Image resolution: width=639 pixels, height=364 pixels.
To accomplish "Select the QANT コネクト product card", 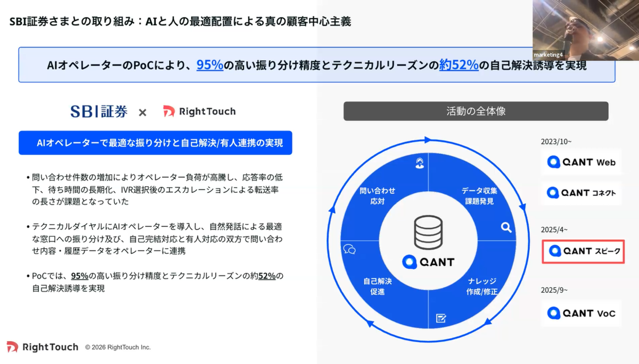I will 581,193.
